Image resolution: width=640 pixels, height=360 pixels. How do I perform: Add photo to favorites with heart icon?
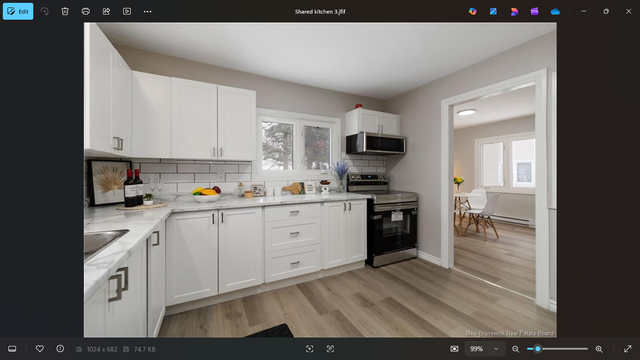(40, 349)
